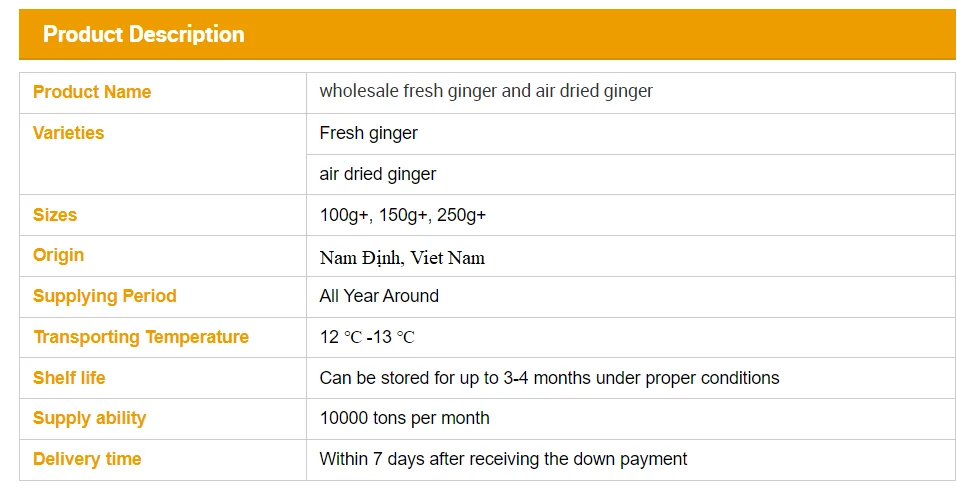Click the Sizes row label
957x492 pixels.
[x=55, y=215]
